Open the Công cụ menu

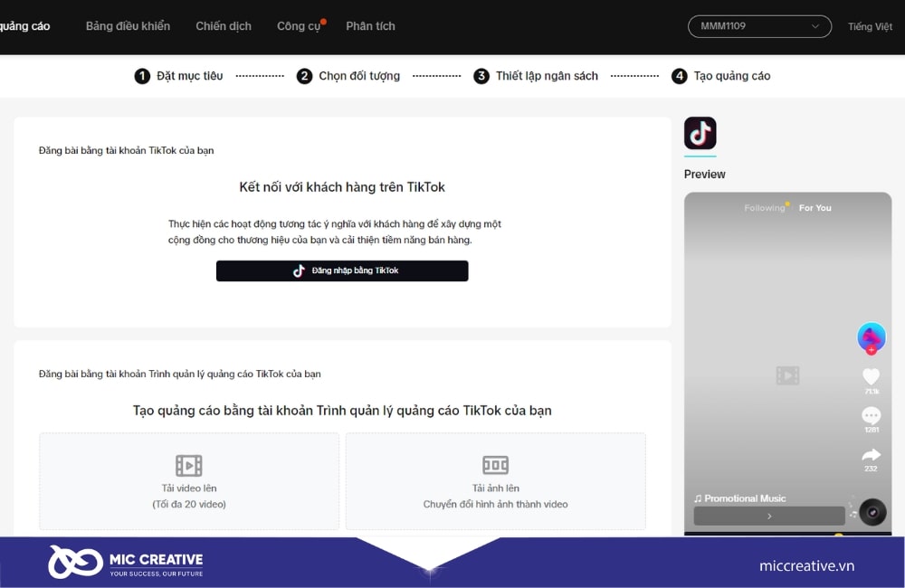coord(299,26)
